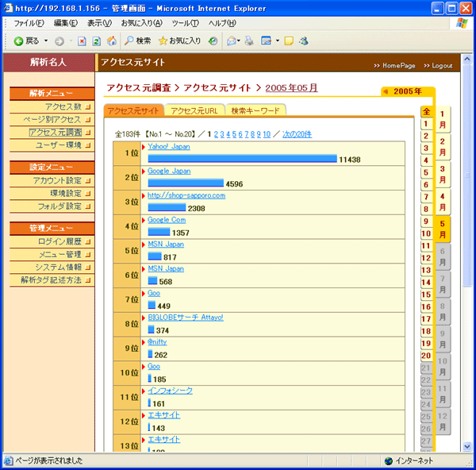Click the 2005年05月 breadcrumb link
The height and width of the screenshot is (470, 476).
291,88
